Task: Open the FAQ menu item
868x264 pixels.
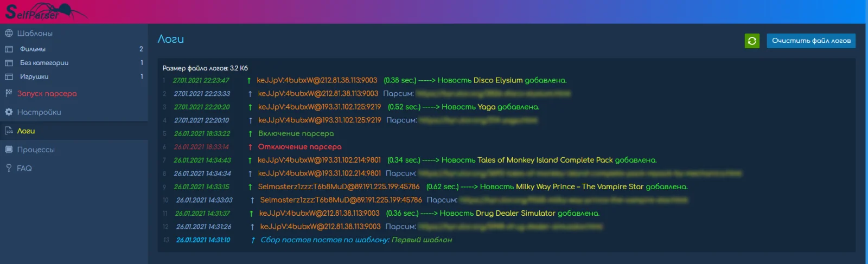Action: tap(24, 169)
